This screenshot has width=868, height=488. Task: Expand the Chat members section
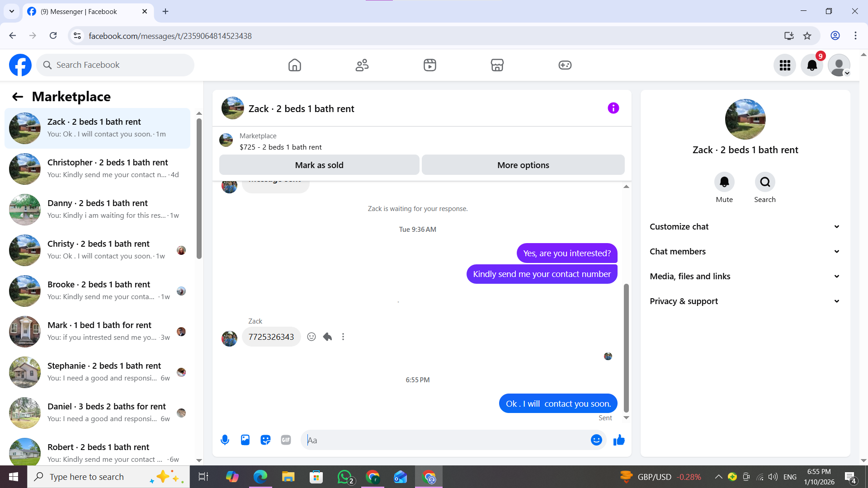coord(745,252)
